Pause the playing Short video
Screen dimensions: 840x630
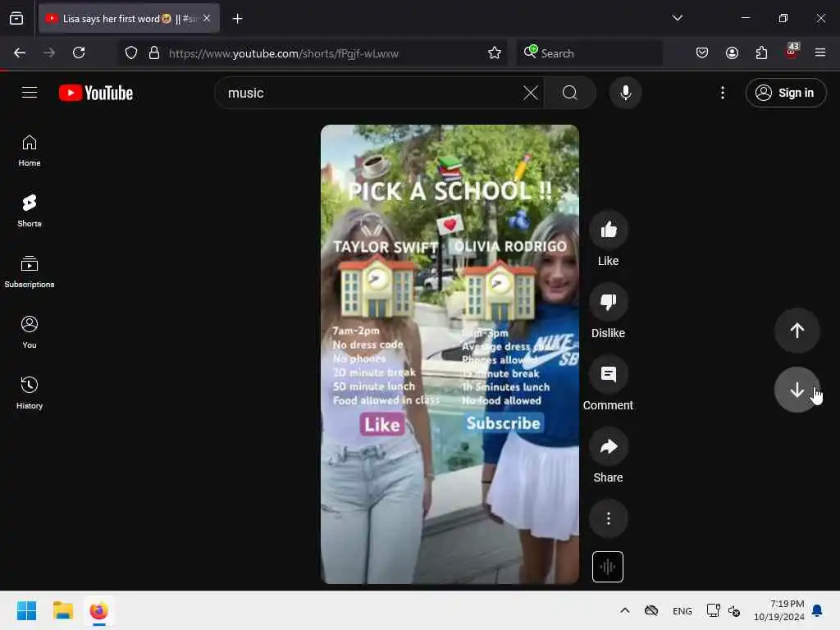pos(450,354)
